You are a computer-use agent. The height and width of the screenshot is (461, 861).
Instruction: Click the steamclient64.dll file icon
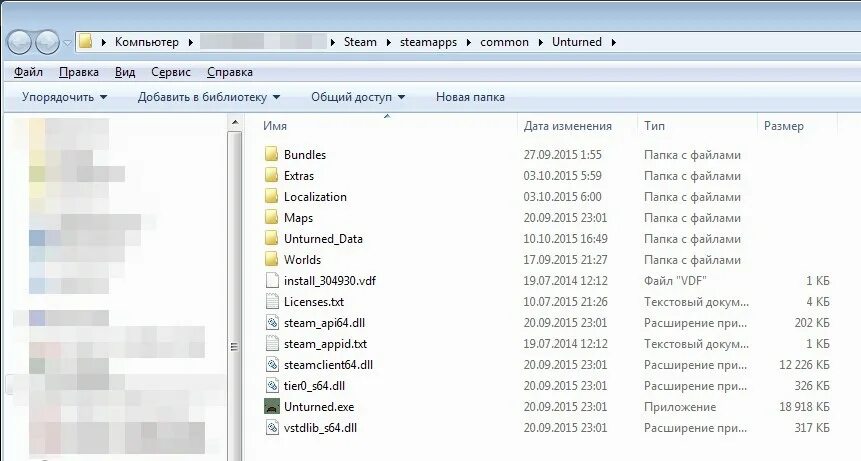(x=272, y=364)
